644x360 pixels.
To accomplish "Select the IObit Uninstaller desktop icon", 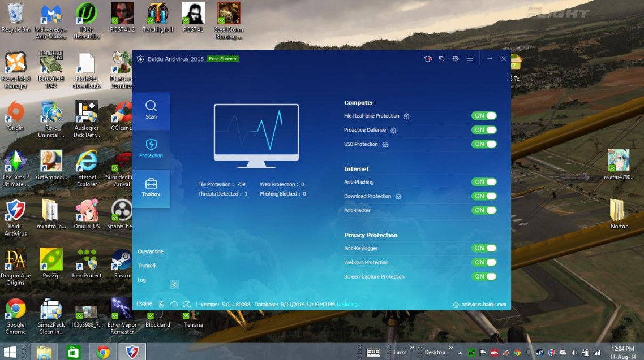I will click(x=87, y=20).
